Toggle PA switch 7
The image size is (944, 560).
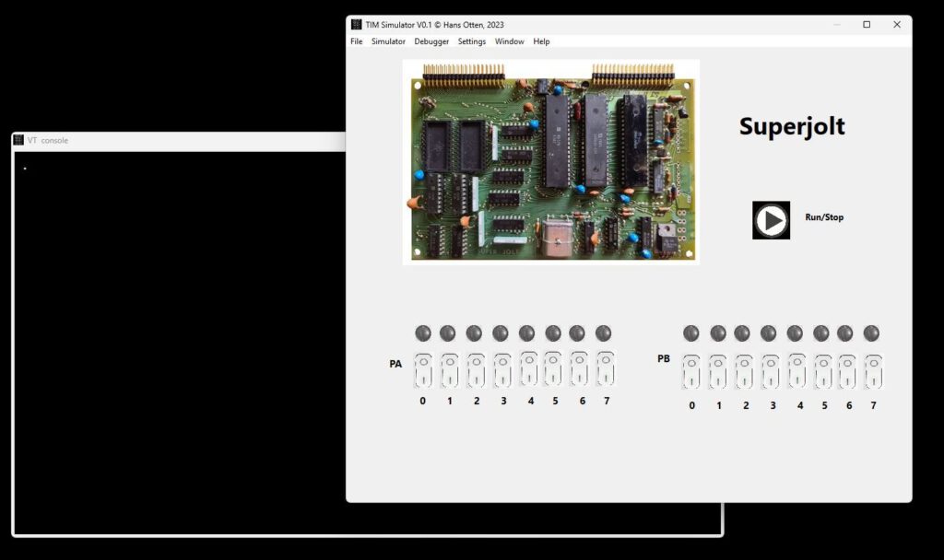point(606,368)
